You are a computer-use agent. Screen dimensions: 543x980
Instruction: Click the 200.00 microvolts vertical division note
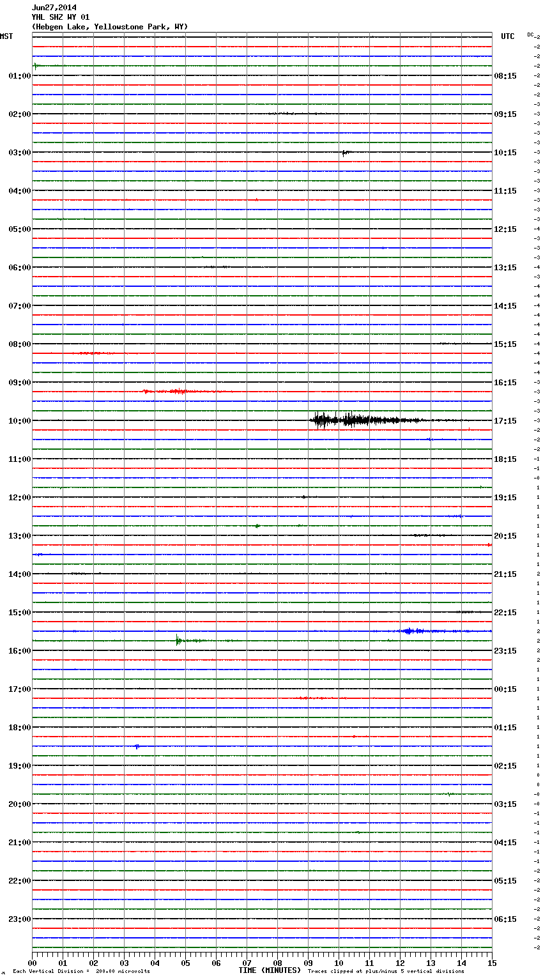(81, 972)
